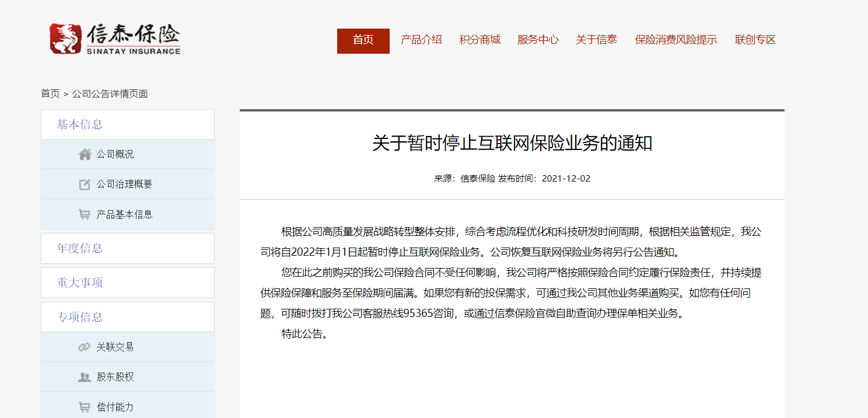Viewport: 868px width, 418px height.
Task: Open the 偿付能力 sidebar link
Action: point(115,407)
